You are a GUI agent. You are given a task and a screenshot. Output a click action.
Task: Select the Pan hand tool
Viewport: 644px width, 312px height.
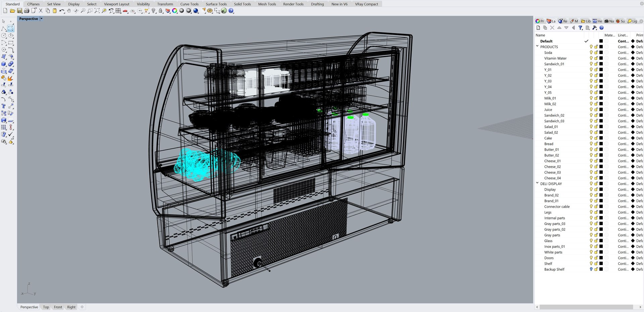(x=69, y=11)
